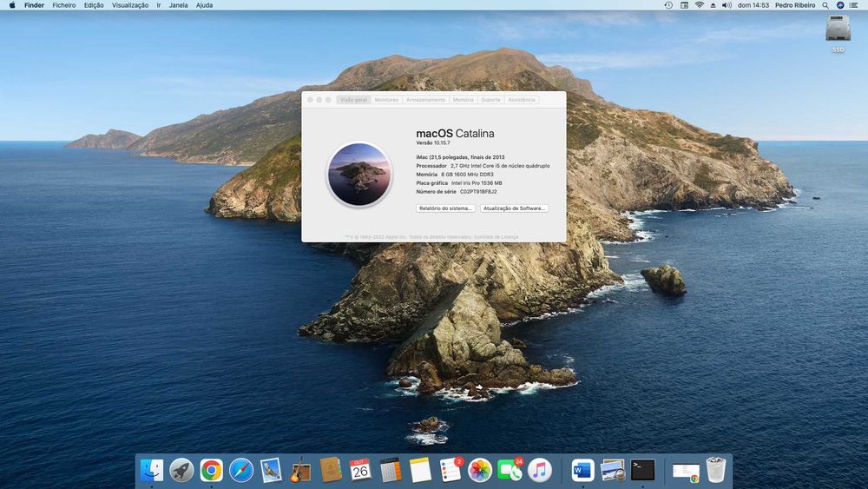
Task: Open GarageBand guitar icon in dock
Action: pos(300,470)
